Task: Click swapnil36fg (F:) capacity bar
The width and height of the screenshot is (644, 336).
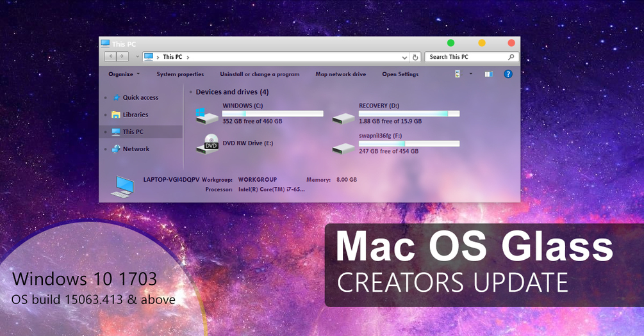Action: (409, 143)
